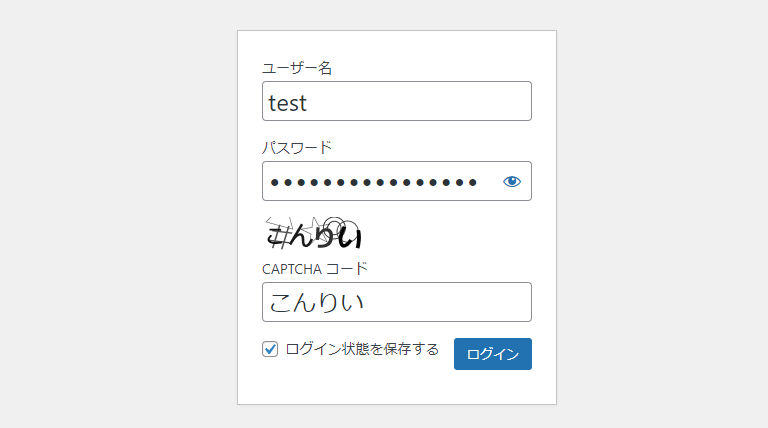768x428 pixels.
Task: Click the typed こんりい text in the CAPTCHA field
Action: click(316, 302)
